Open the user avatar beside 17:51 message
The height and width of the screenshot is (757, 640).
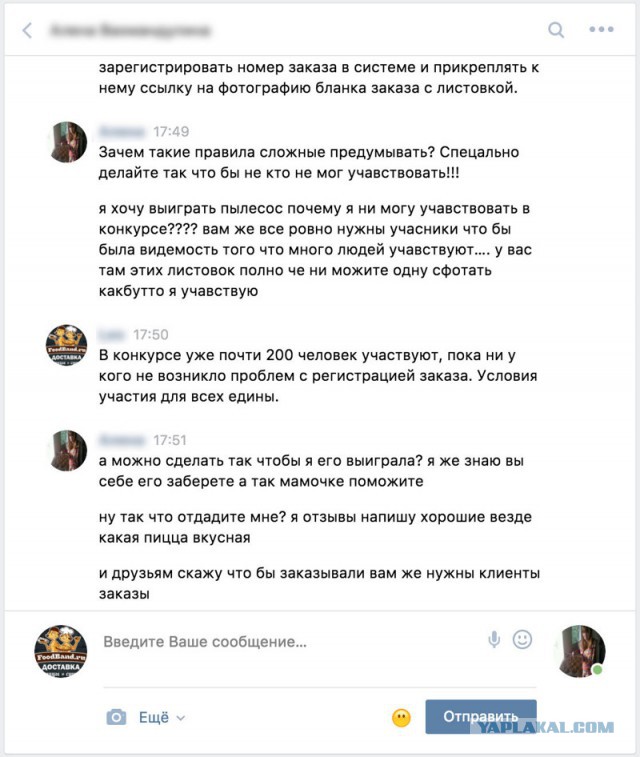click(x=68, y=450)
